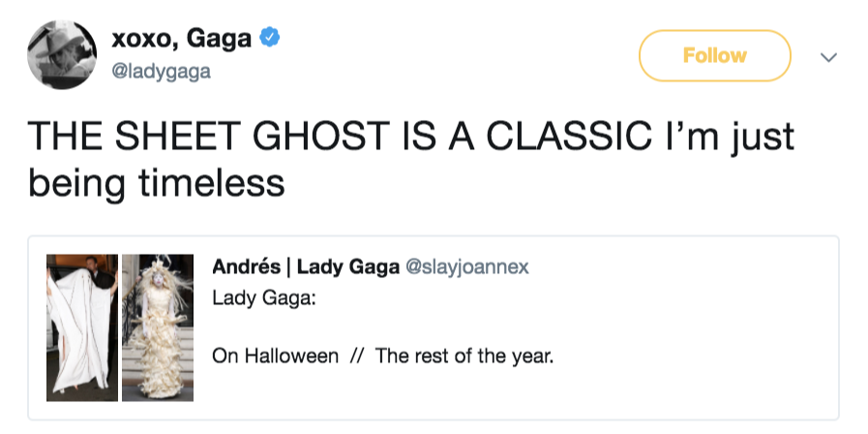Click the "On Halloween" quoted text
Image resolution: width=868 pixels, height=434 pixels.
tap(275, 356)
